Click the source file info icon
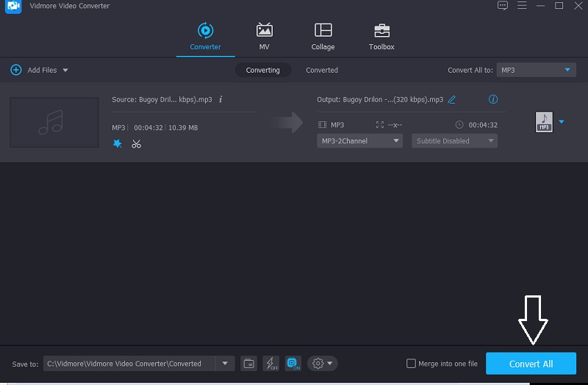This screenshot has width=588, height=385. [x=220, y=99]
